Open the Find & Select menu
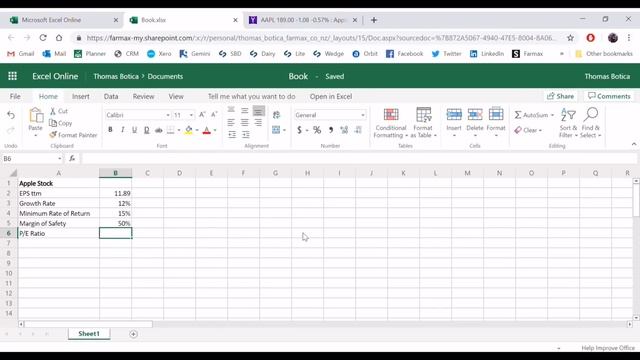This screenshot has height=360, width=640. tap(591, 123)
